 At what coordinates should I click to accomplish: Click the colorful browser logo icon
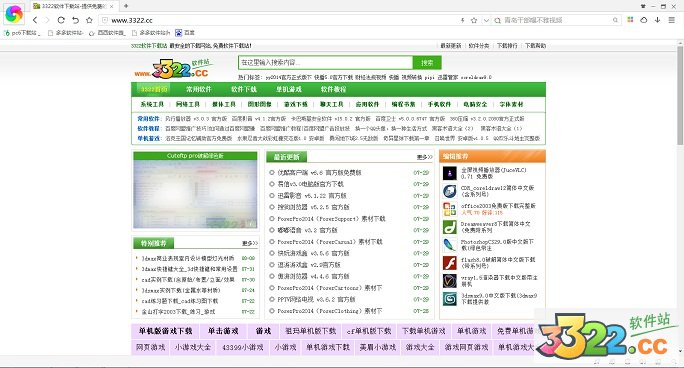click(x=14, y=14)
